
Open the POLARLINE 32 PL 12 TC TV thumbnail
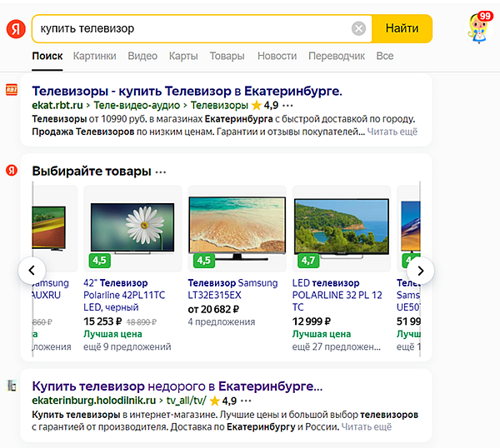tap(342, 228)
